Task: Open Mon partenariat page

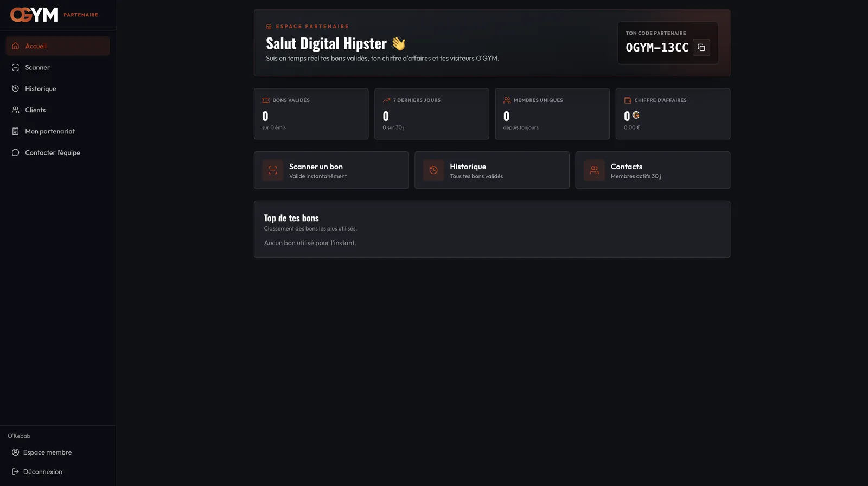Action: pyautogui.click(x=58, y=131)
